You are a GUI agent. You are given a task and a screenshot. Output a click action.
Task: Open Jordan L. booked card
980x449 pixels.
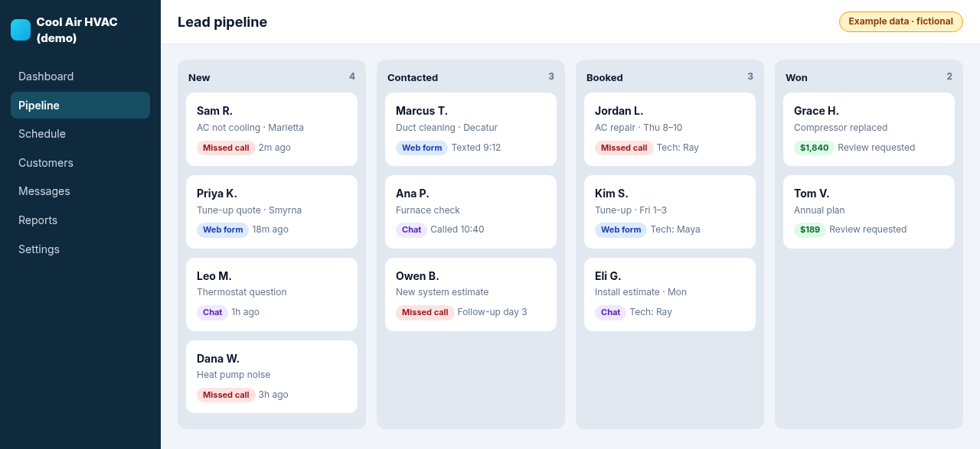(670, 129)
